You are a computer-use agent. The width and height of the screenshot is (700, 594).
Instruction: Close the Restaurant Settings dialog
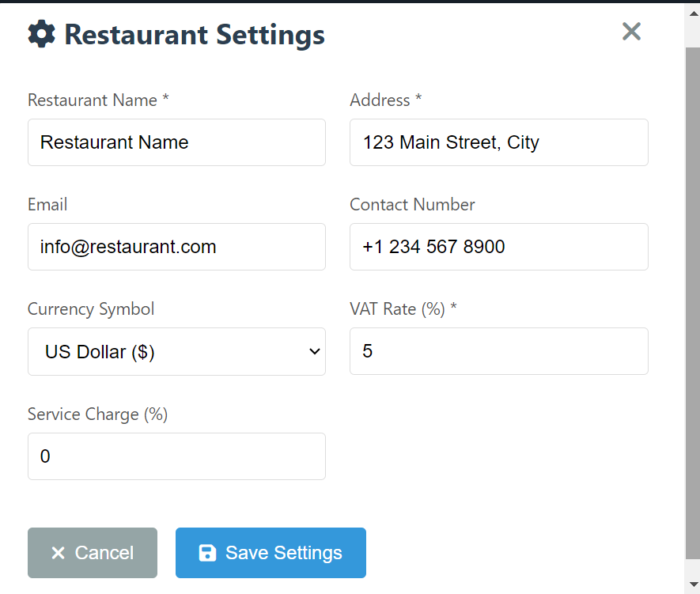(631, 32)
